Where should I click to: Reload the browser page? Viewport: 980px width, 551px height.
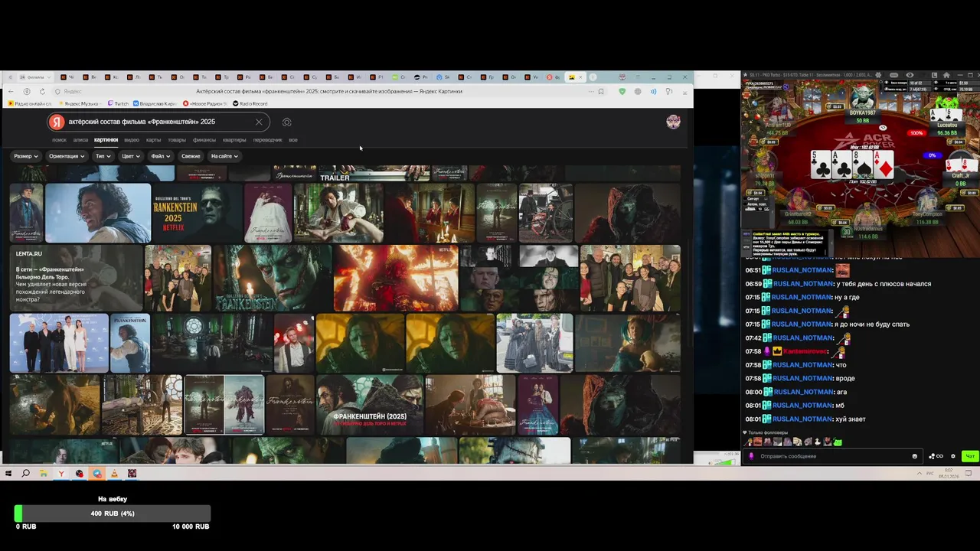point(42,92)
